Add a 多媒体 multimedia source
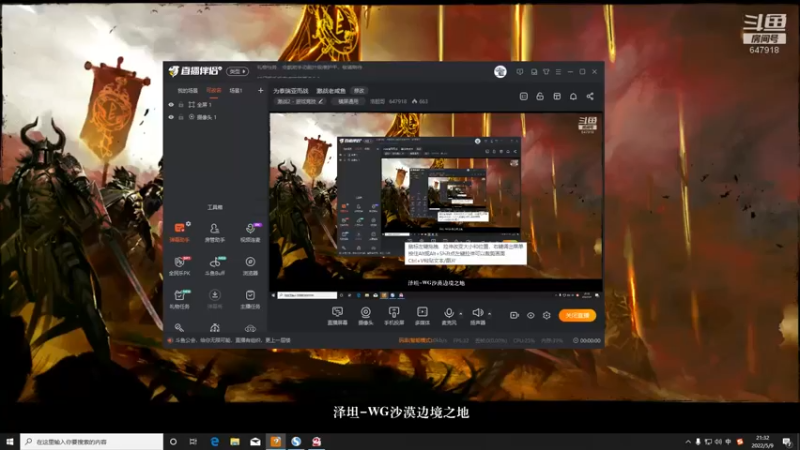This screenshot has width=800, height=450. pos(422,315)
